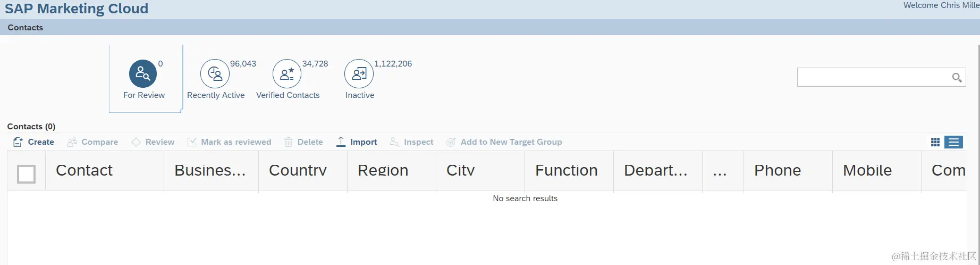Open the Create contact button
This screenshot has width=980, height=265.
(33, 142)
